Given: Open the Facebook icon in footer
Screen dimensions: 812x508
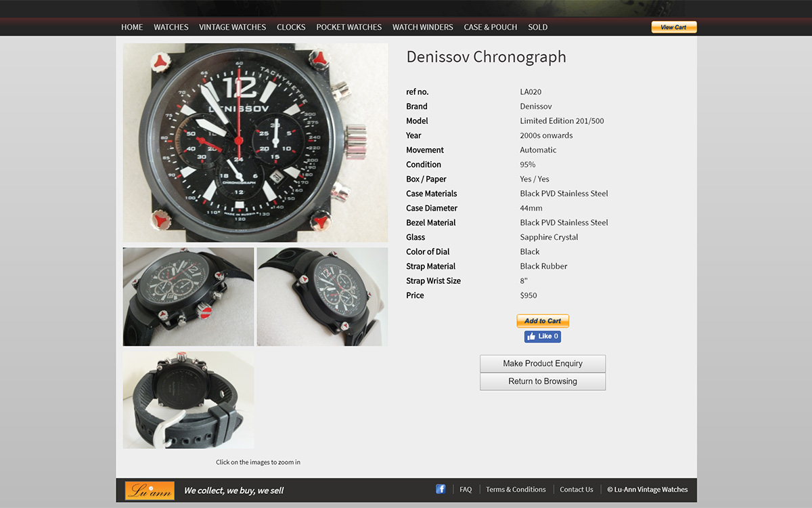Looking at the screenshot, I should tap(441, 489).
